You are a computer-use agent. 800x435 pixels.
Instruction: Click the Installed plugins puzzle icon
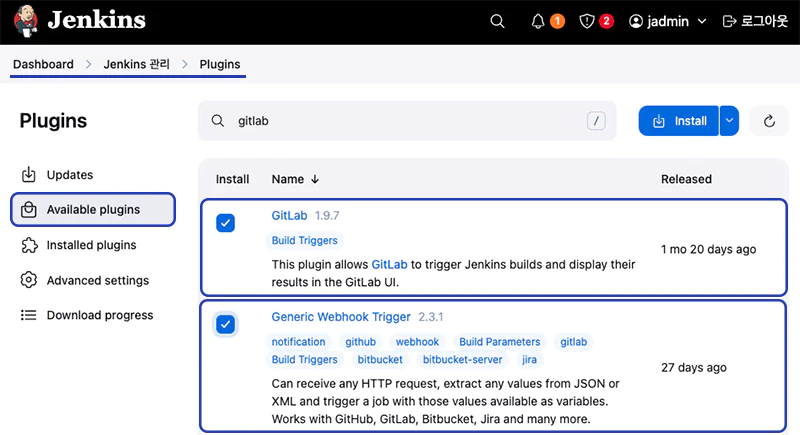29,245
